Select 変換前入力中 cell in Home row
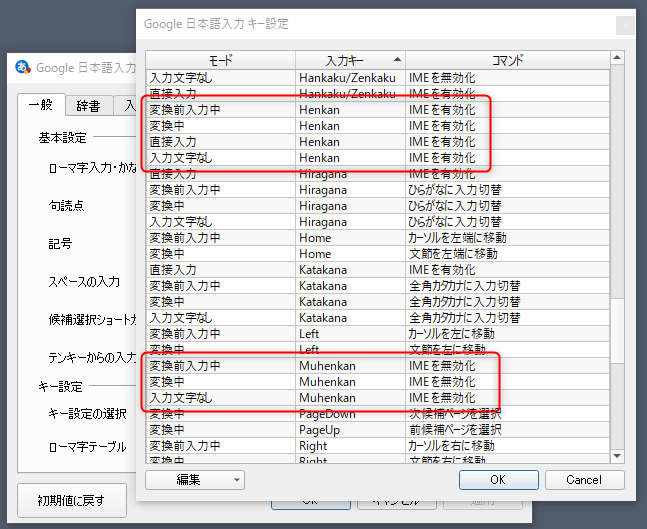The height and width of the screenshot is (529, 647). coord(221,238)
